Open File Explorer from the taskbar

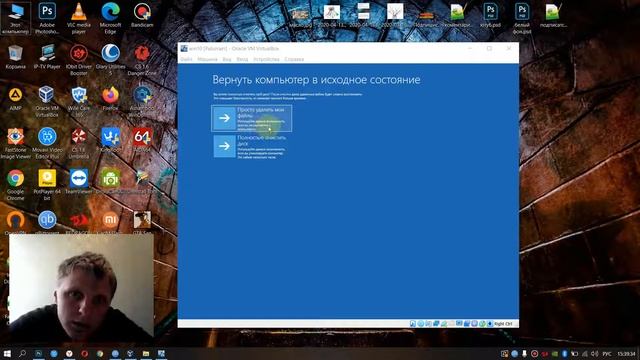[x=146, y=353]
